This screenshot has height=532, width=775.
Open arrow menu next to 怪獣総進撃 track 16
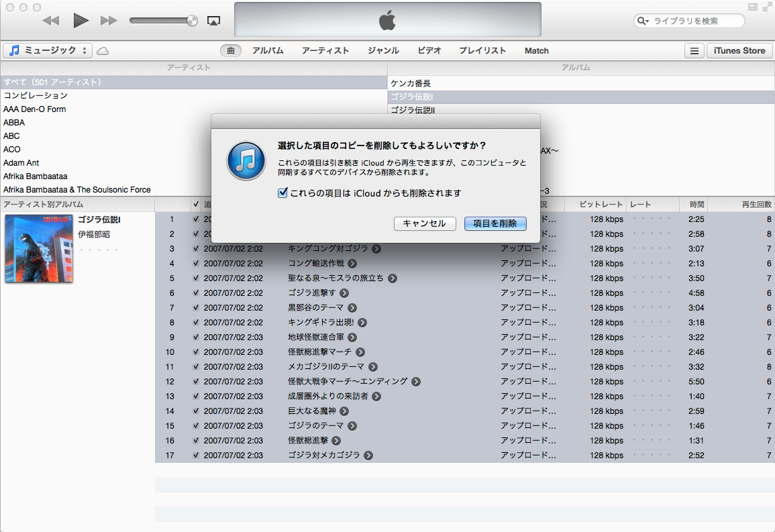pyautogui.click(x=337, y=441)
